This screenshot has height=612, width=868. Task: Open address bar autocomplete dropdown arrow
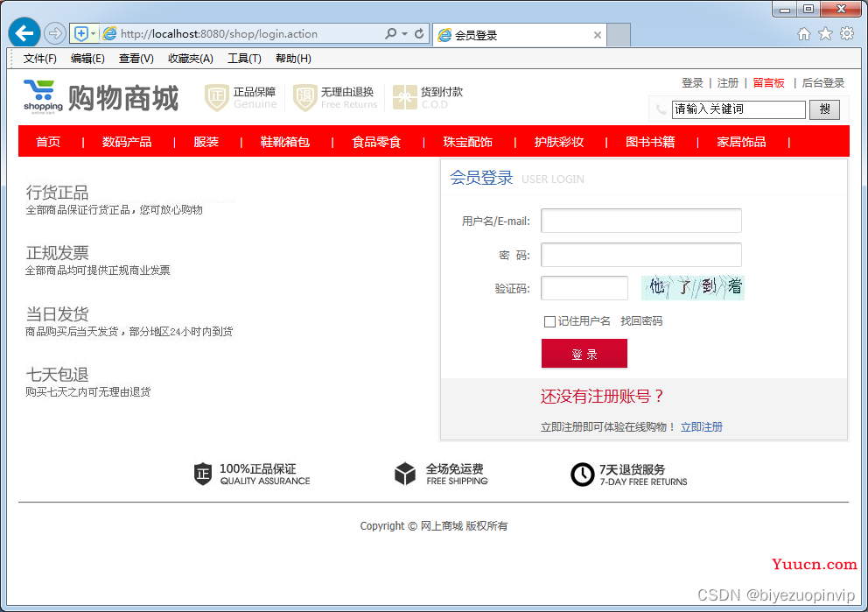tap(404, 34)
